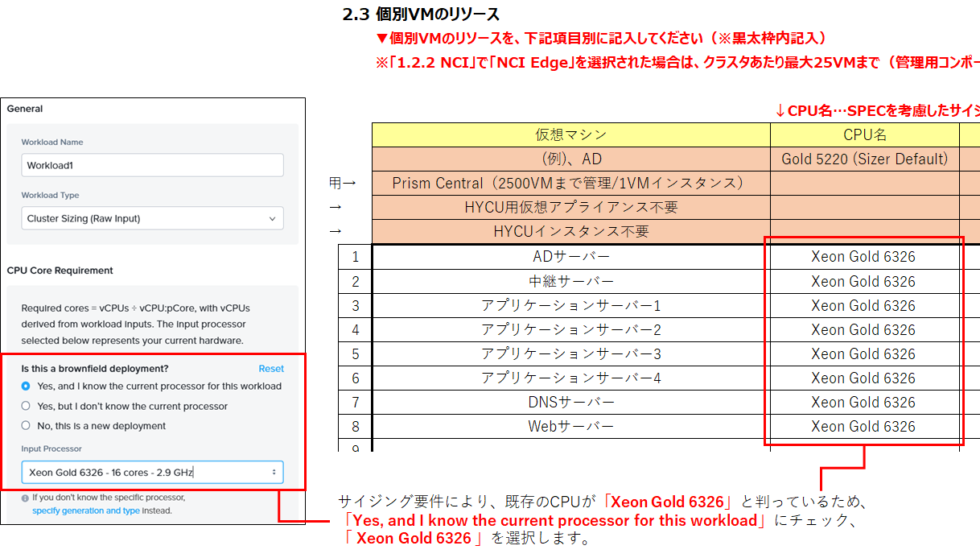Click the HYCUインスタンス不要 cell

tap(570, 232)
